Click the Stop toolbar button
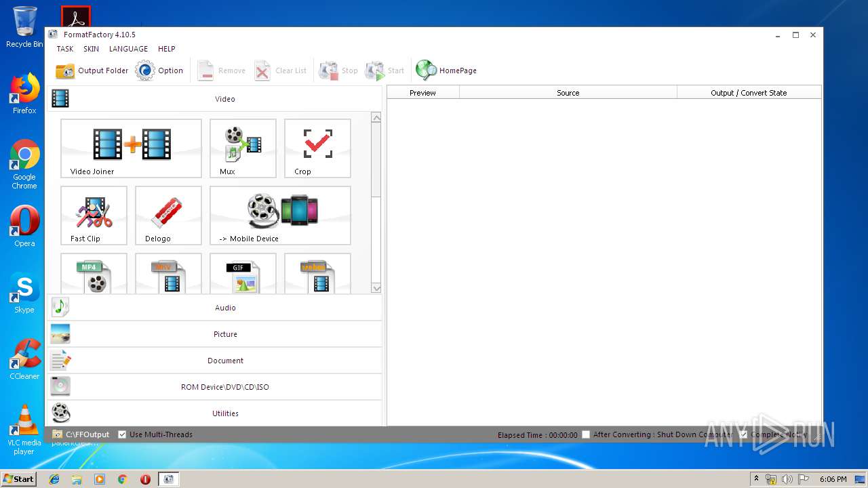The width and height of the screenshot is (868, 488). point(338,70)
